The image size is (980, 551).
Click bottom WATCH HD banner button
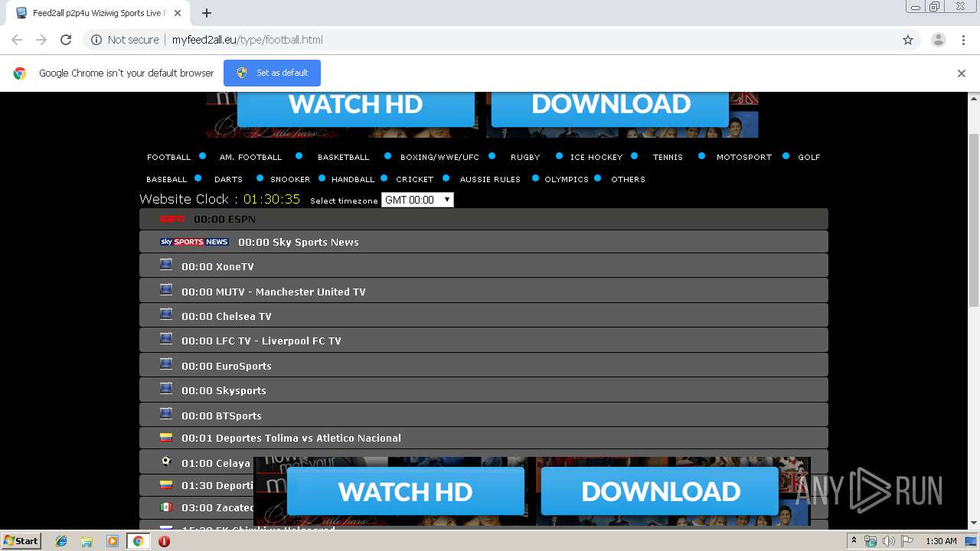pos(406,491)
